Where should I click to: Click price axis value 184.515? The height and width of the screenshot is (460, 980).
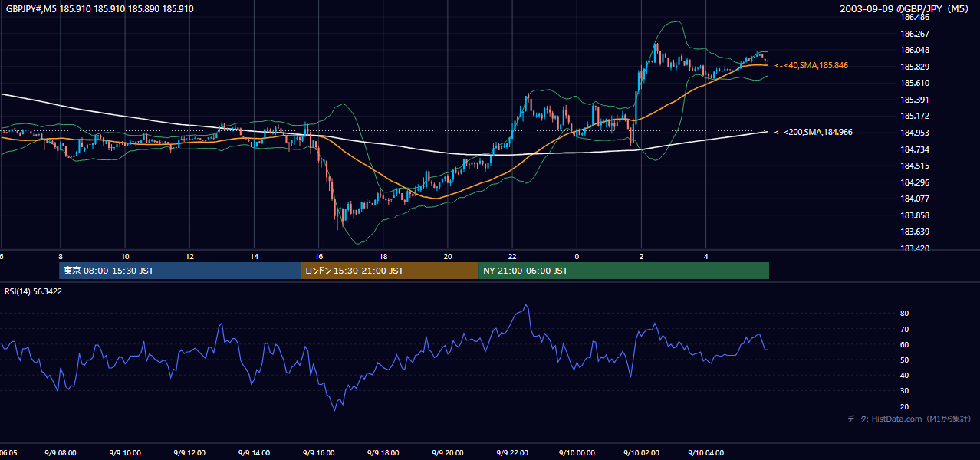914,166
